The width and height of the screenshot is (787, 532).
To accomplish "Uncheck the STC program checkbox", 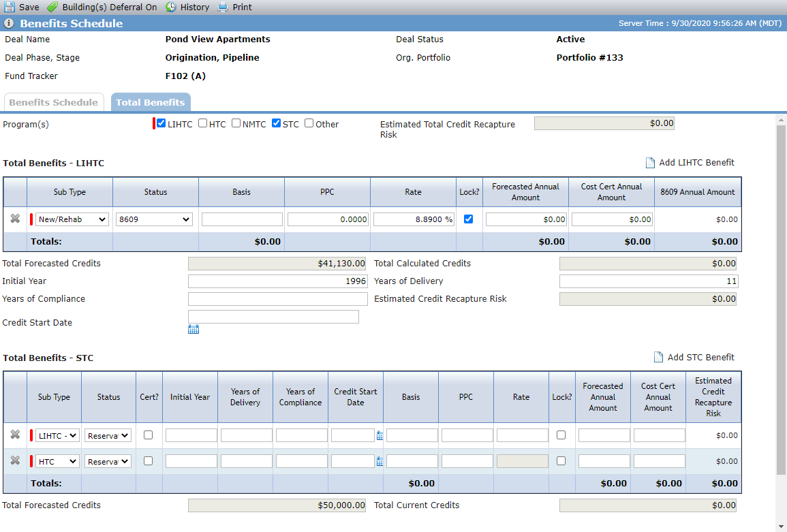I will tap(276, 123).
